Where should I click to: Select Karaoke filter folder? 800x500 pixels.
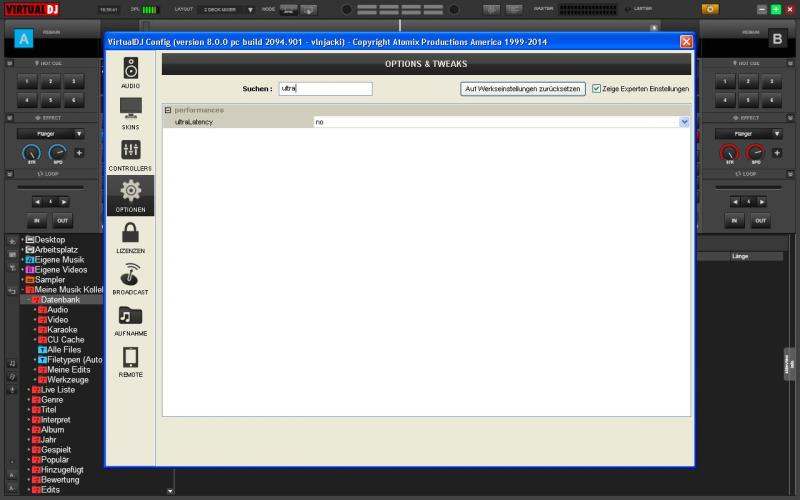click(62, 330)
